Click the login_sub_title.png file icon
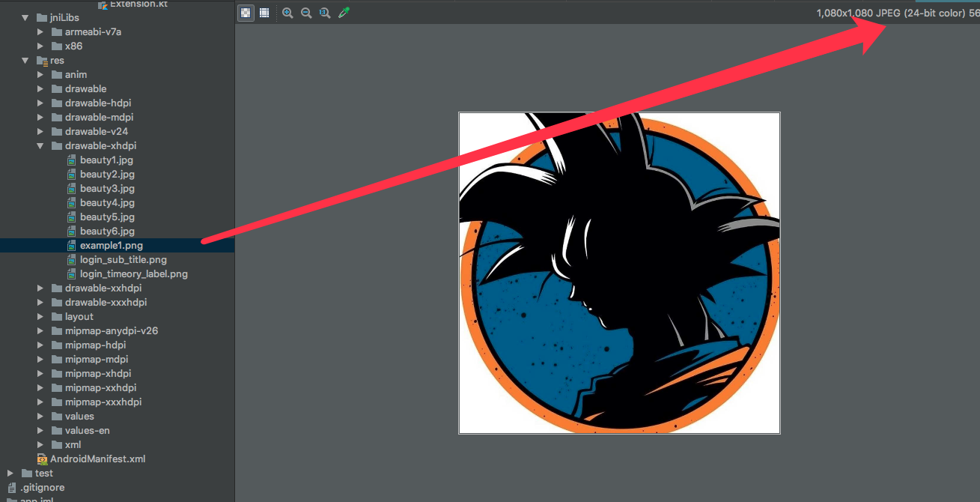The image size is (980, 502). [x=72, y=259]
